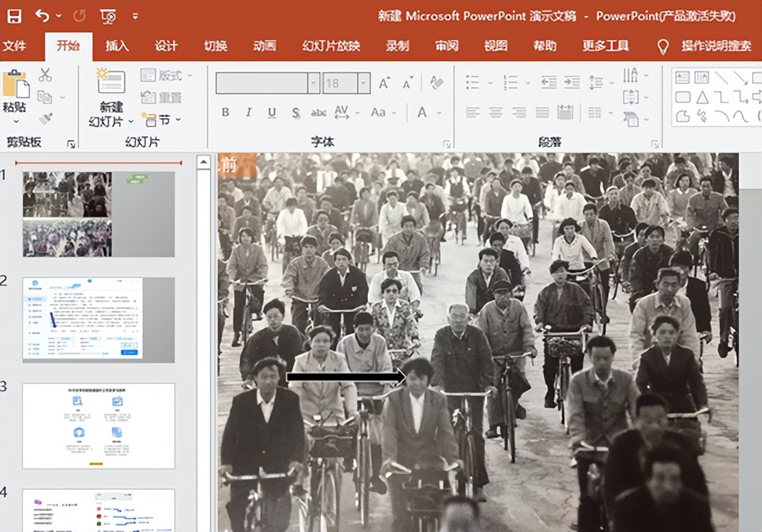
Task: Toggle Italic formatting
Action: click(248, 113)
